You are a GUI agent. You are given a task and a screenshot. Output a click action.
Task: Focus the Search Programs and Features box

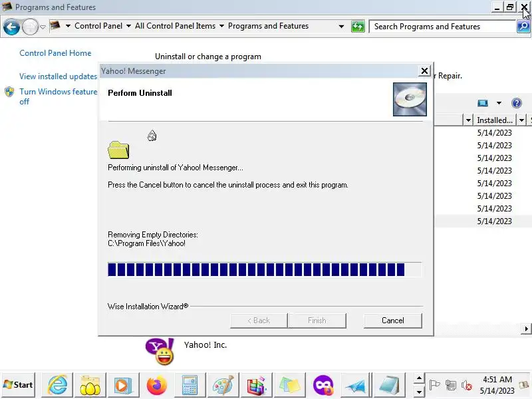click(x=442, y=27)
